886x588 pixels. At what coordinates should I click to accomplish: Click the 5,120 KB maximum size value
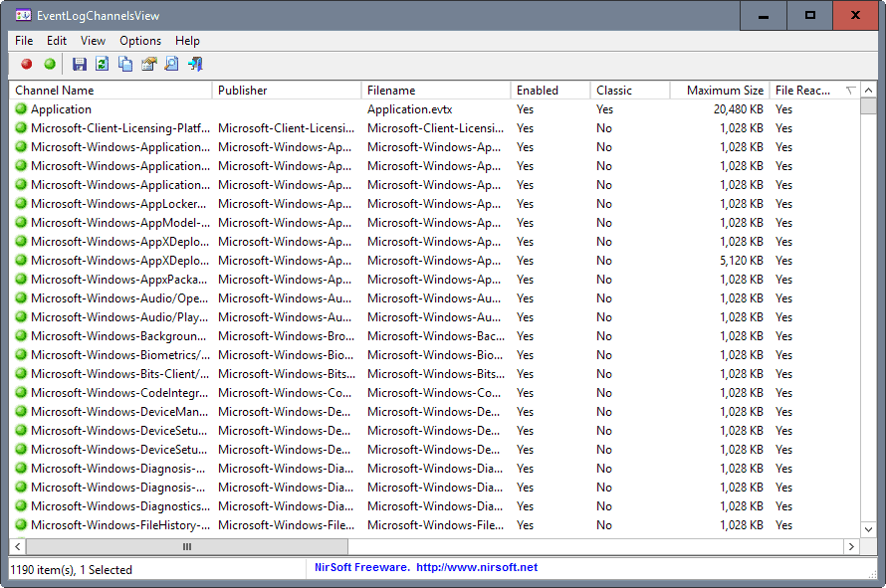(742, 261)
